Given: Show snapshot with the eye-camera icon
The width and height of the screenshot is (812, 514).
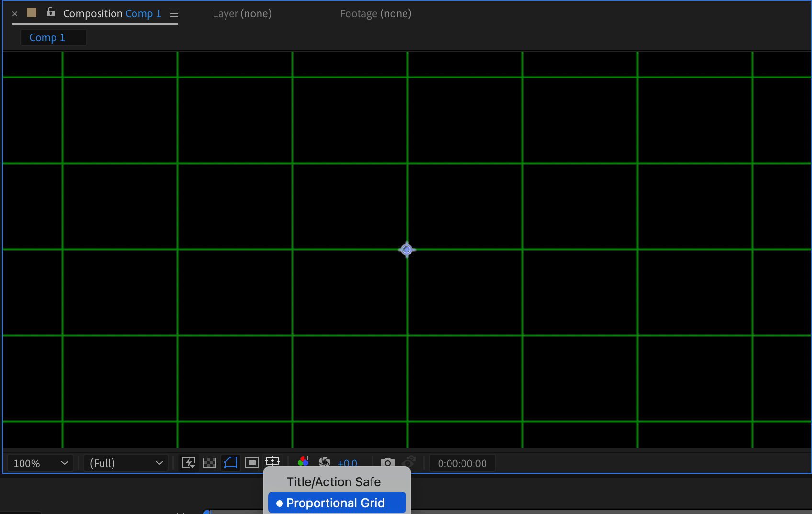Looking at the screenshot, I should pos(409,462).
